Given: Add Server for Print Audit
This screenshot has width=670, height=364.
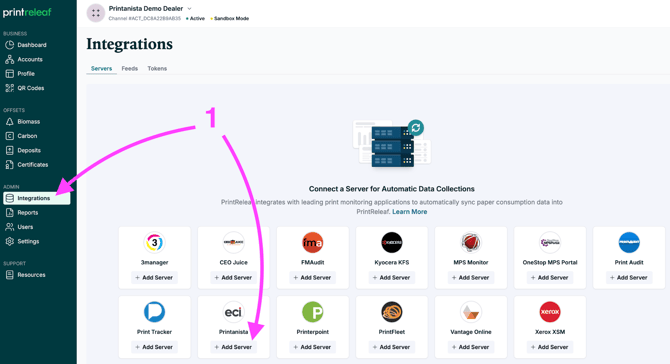Looking at the screenshot, I should 629,278.
